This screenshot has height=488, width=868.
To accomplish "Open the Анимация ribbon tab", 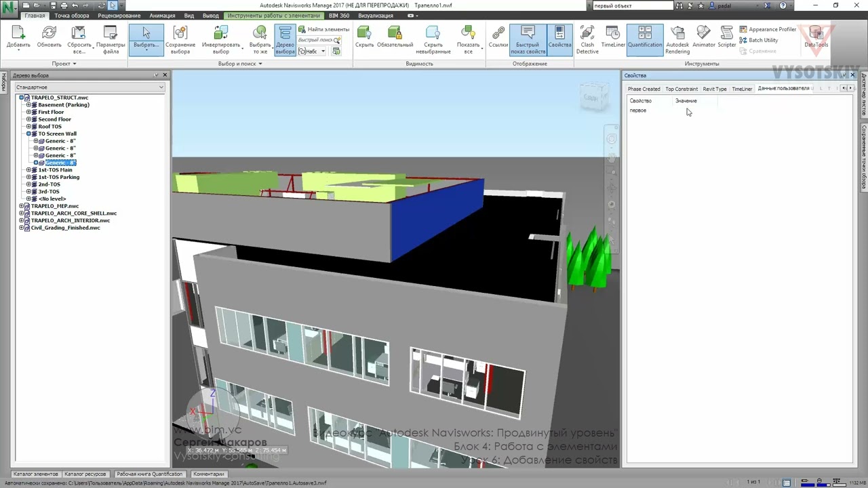I will click(162, 16).
